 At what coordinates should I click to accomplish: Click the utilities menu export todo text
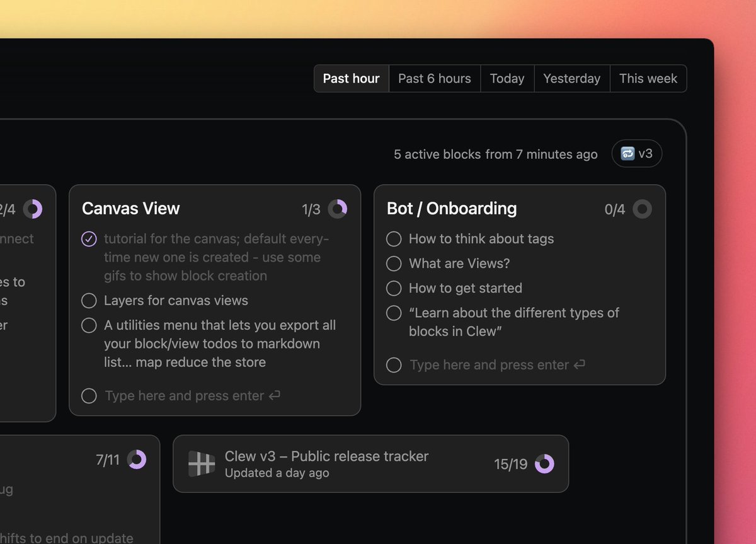coord(220,344)
